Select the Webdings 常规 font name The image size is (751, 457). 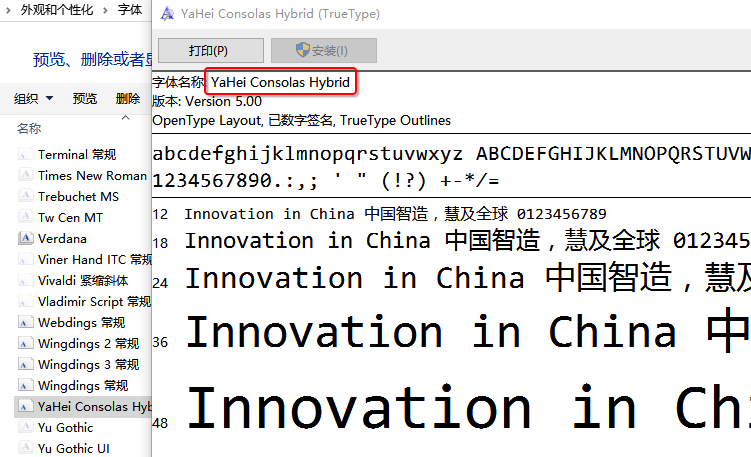(x=81, y=322)
